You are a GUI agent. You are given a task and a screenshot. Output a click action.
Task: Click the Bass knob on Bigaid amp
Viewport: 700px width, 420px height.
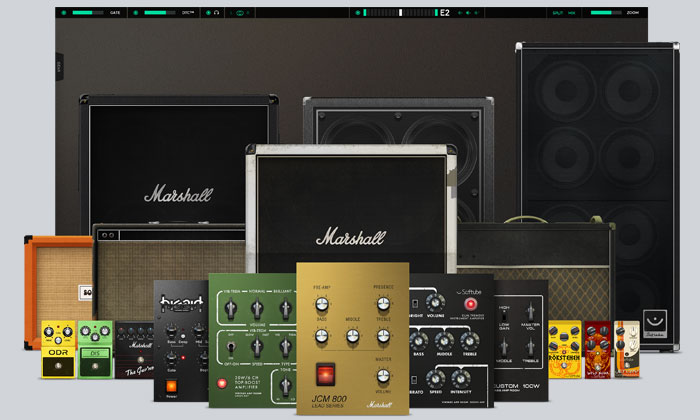tap(171, 331)
